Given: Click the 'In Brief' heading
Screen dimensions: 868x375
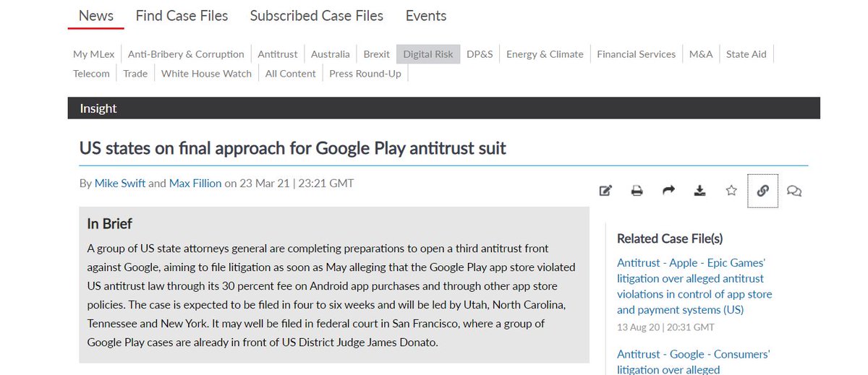Looking at the screenshot, I should pyautogui.click(x=109, y=224).
